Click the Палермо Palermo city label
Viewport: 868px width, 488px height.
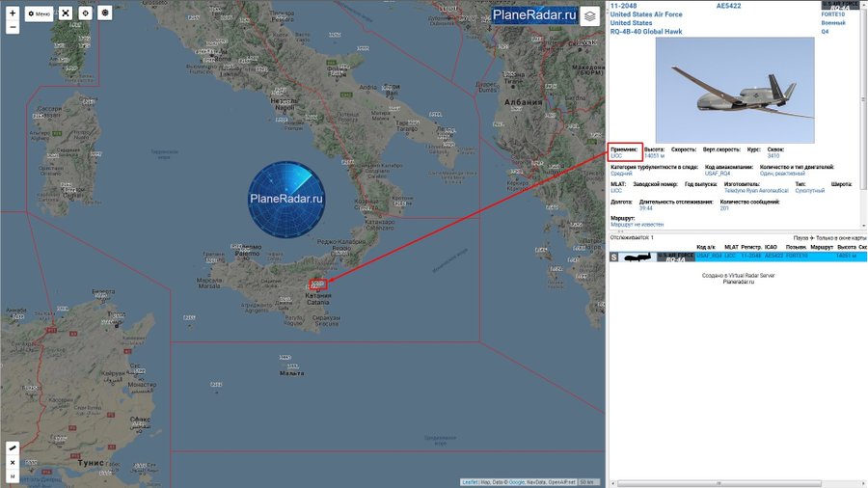(x=247, y=250)
